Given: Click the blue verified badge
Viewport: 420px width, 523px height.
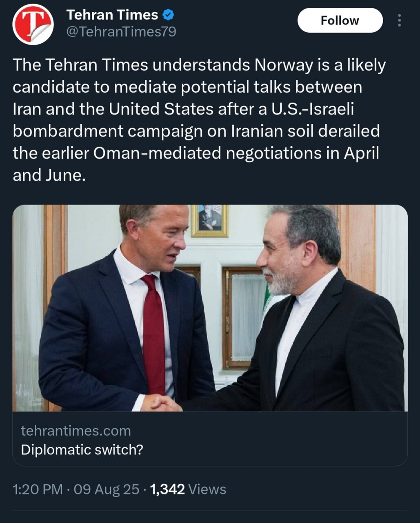Looking at the screenshot, I should [168, 15].
